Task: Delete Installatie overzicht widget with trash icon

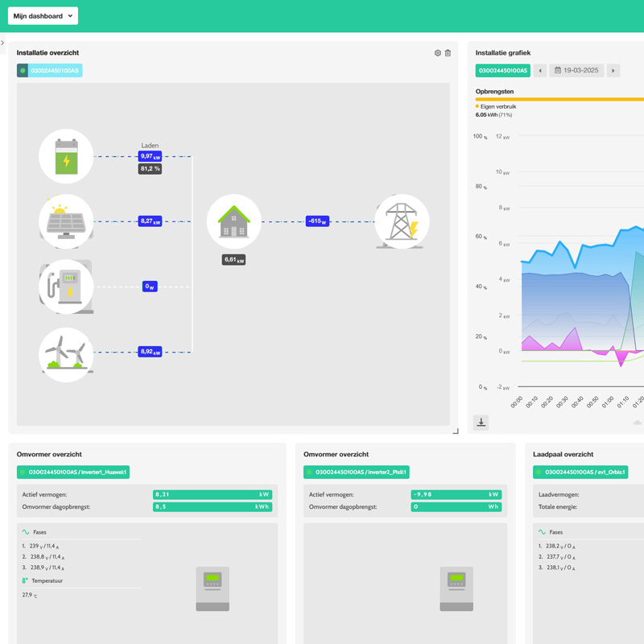Action: tap(448, 53)
